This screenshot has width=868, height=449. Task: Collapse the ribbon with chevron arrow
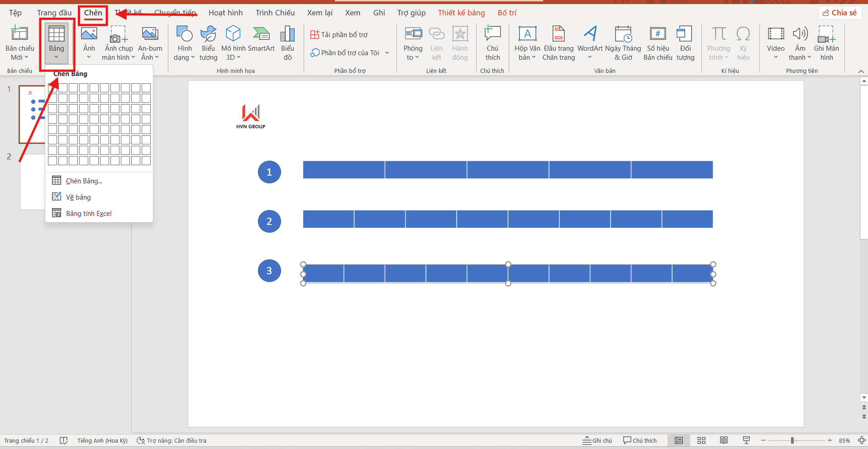(x=861, y=72)
